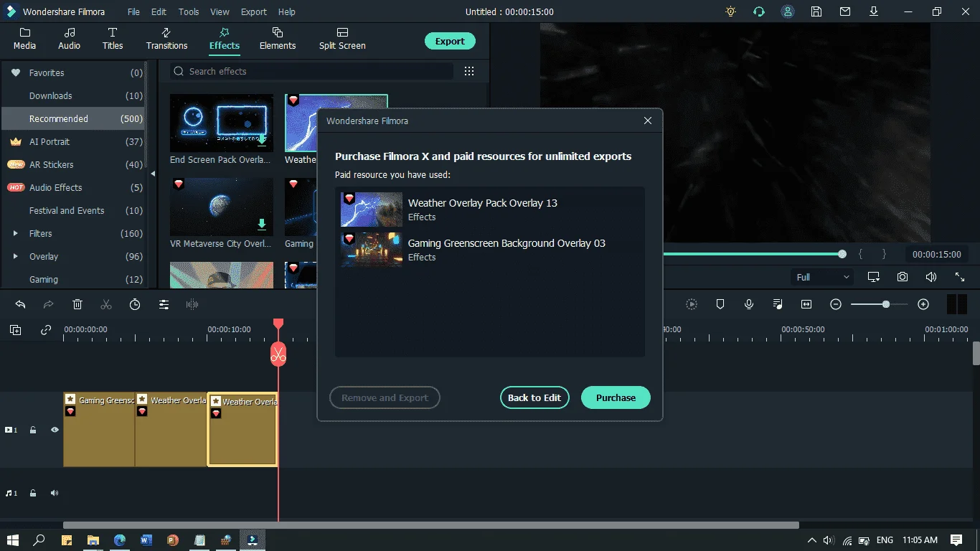
Task: Open the edit adjustment sliders icon
Action: pyautogui.click(x=164, y=304)
